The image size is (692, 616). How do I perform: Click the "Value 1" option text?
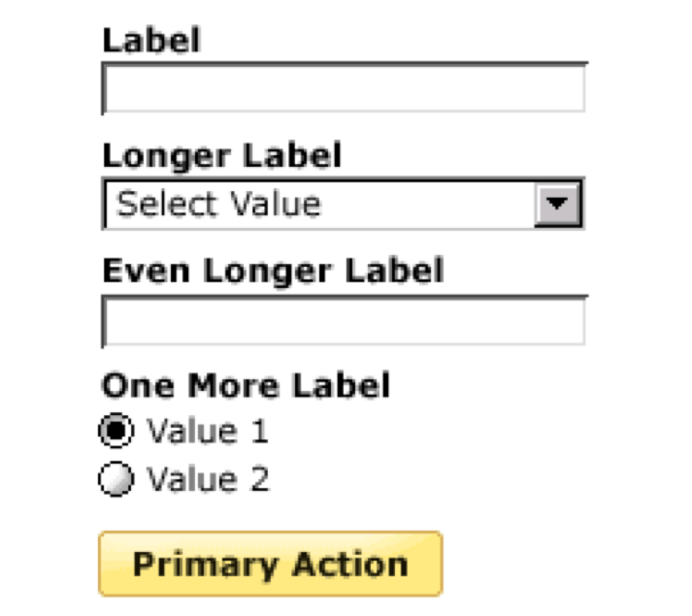[x=207, y=433]
